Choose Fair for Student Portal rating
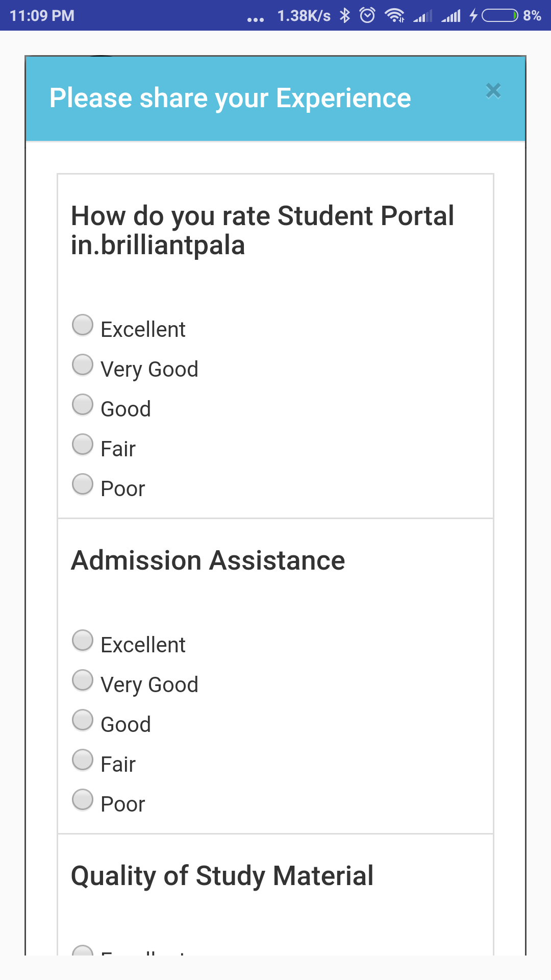Image resolution: width=551 pixels, height=980 pixels. tap(83, 445)
